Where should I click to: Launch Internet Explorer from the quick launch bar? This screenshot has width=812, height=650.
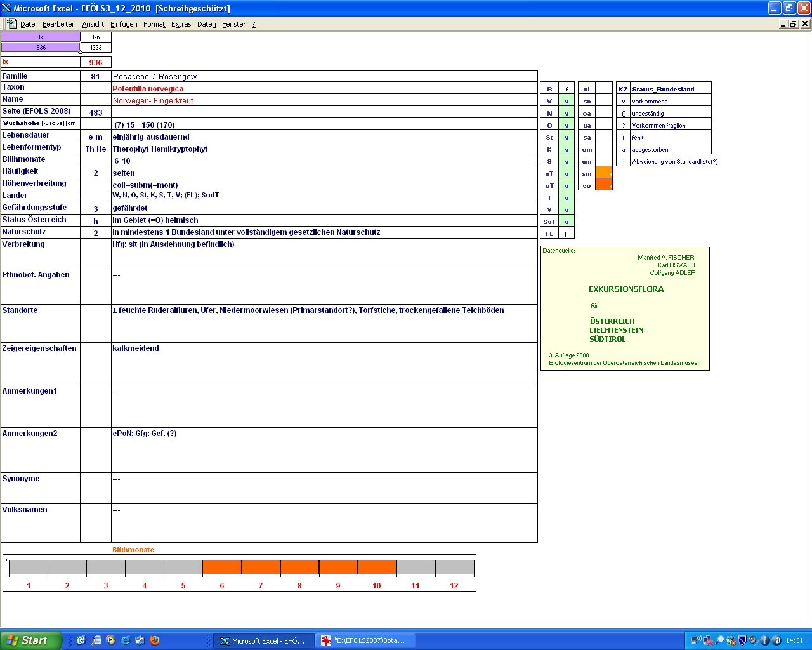(125, 640)
